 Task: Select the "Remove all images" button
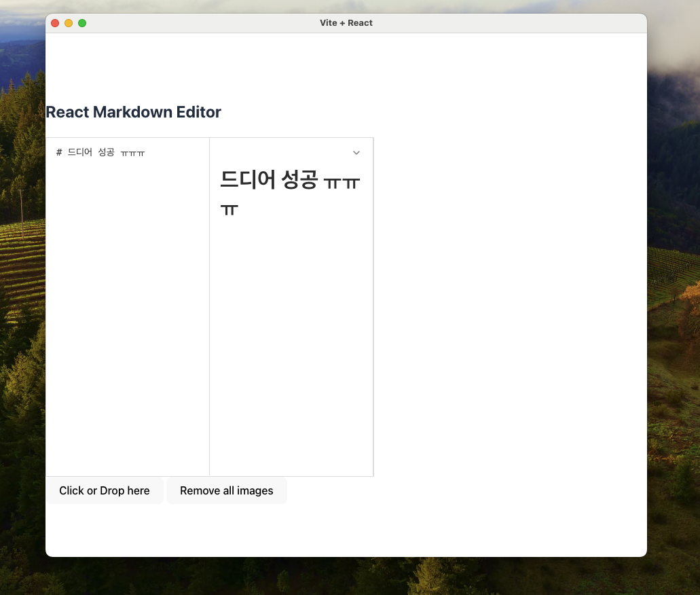click(x=226, y=490)
